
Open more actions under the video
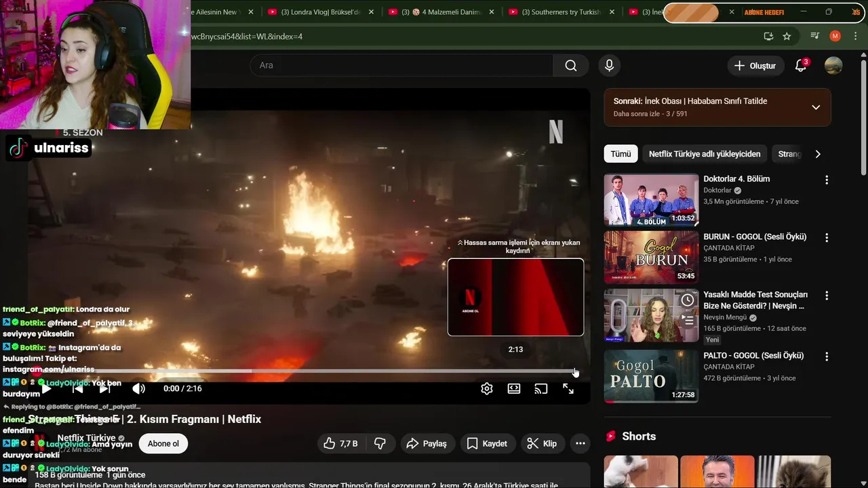580,443
